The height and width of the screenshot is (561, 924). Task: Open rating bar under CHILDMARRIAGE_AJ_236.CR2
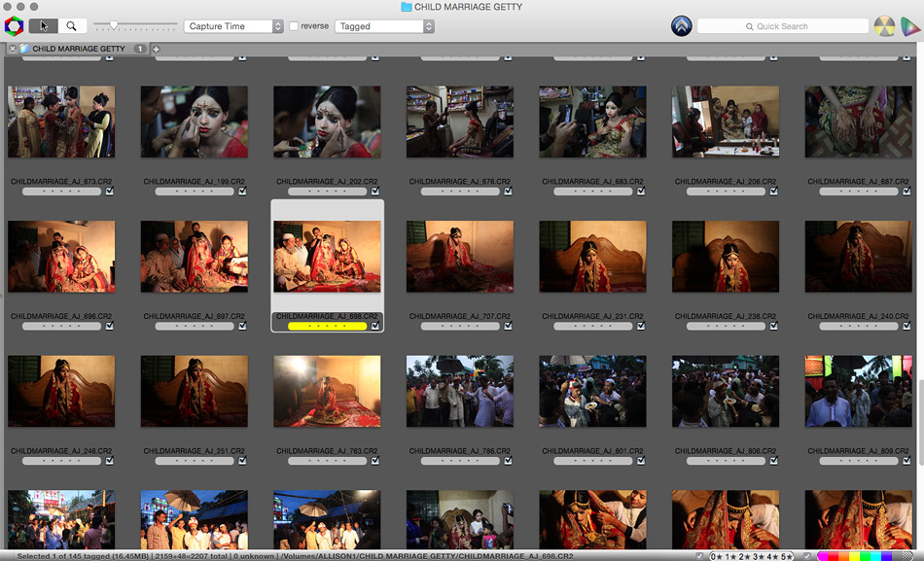tap(726, 326)
